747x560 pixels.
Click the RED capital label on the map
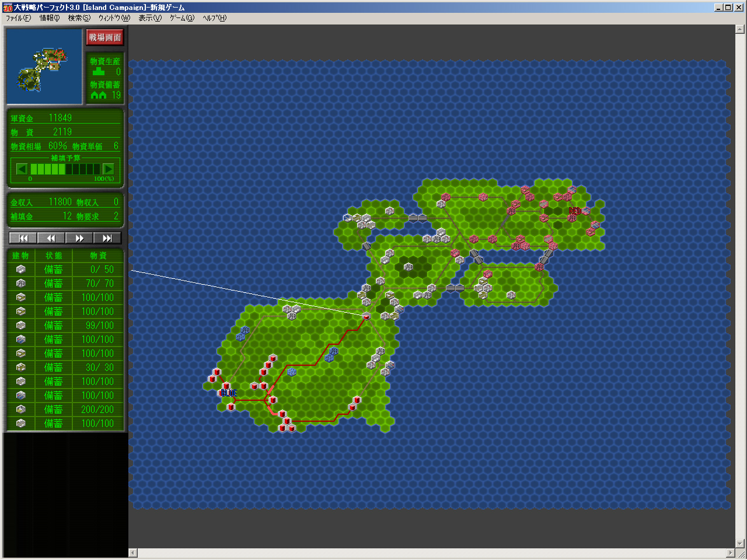pos(574,211)
